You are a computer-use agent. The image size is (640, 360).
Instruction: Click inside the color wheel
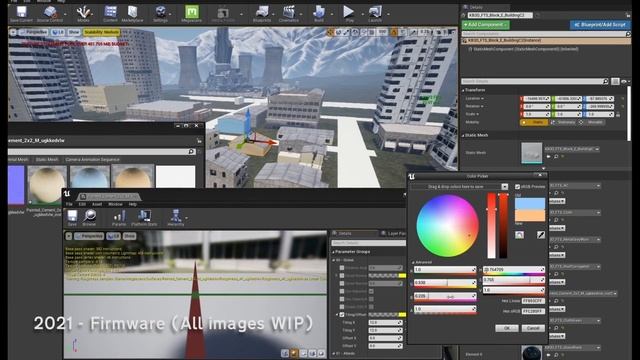[447, 226]
